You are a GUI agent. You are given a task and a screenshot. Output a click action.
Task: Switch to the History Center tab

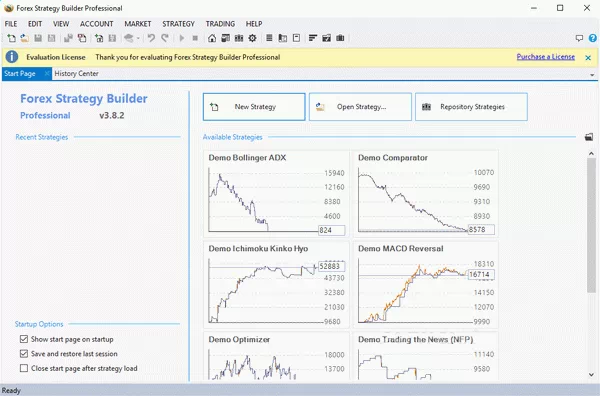click(77, 73)
